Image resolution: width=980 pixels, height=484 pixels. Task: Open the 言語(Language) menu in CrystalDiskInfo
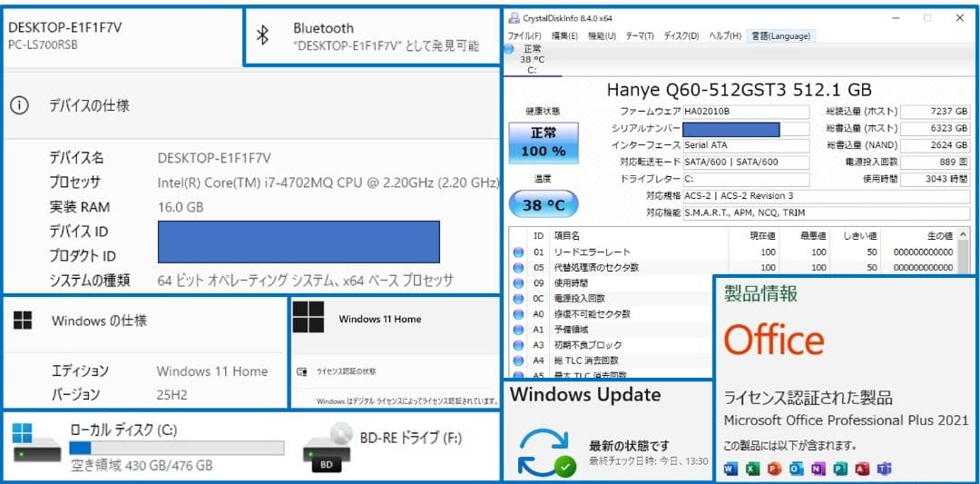click(x=781, y=36)
